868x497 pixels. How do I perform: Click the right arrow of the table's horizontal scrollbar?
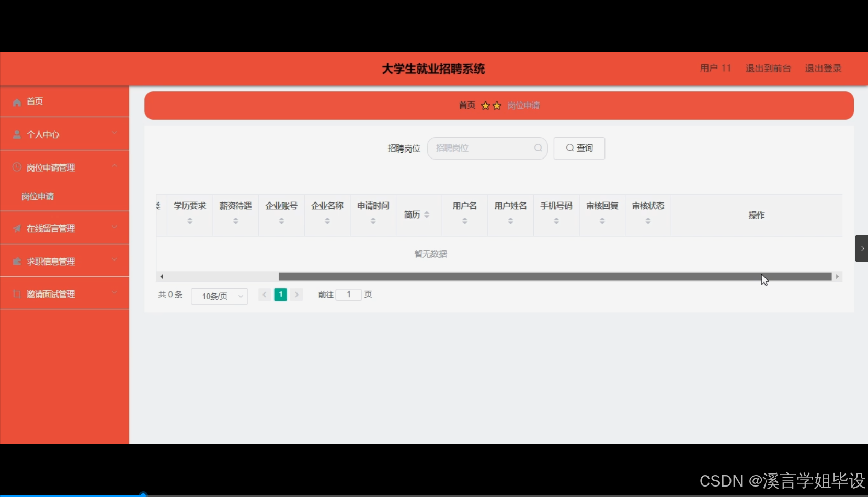click(x=837, y=276)
